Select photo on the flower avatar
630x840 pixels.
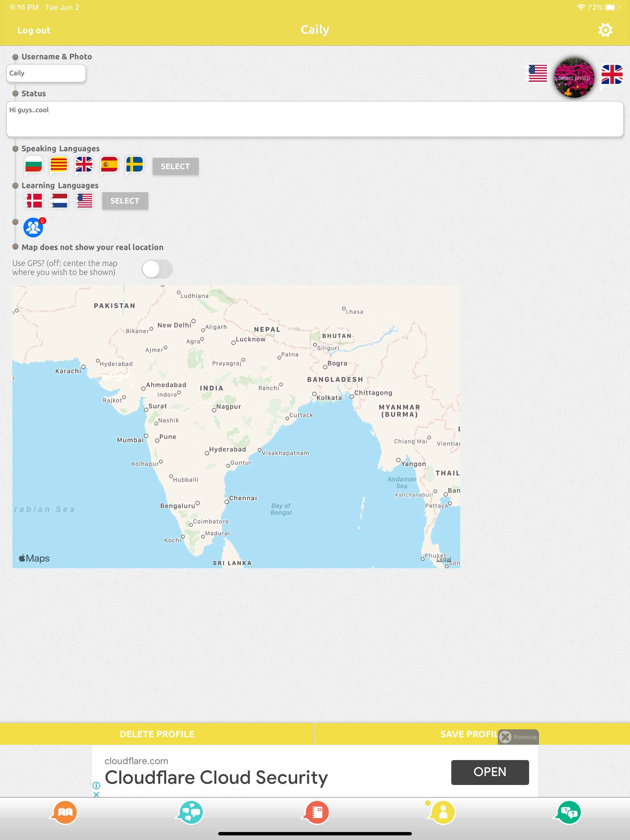[574, 78]
